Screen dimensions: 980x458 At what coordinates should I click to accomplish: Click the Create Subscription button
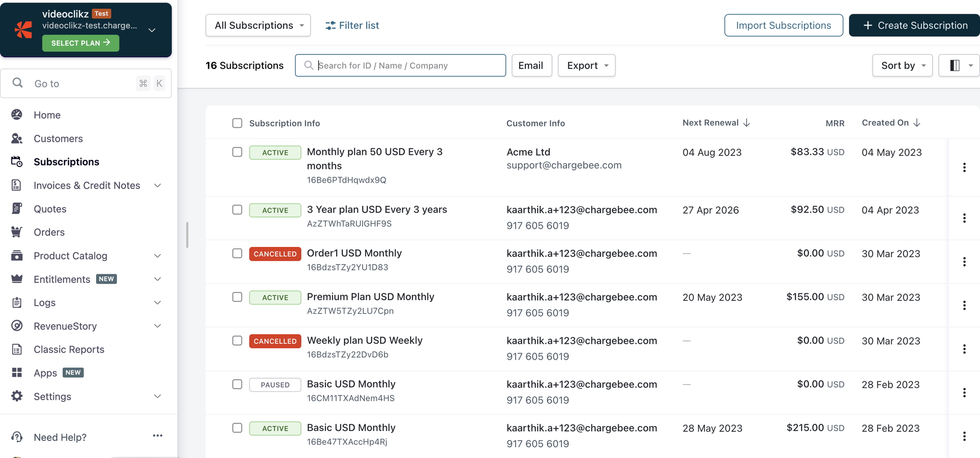click(913, 25)
